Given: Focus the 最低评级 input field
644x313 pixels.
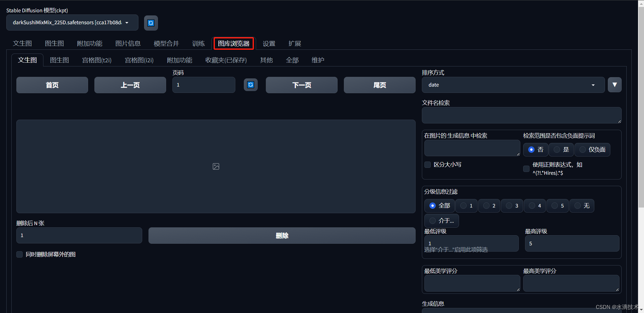Looking at the screenshot, I should [x=471, y=243].
